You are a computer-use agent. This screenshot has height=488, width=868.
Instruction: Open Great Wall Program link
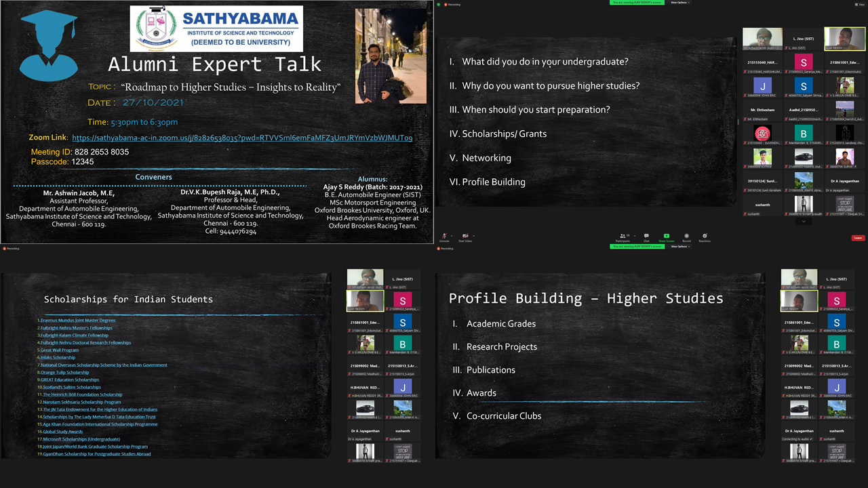59,350
